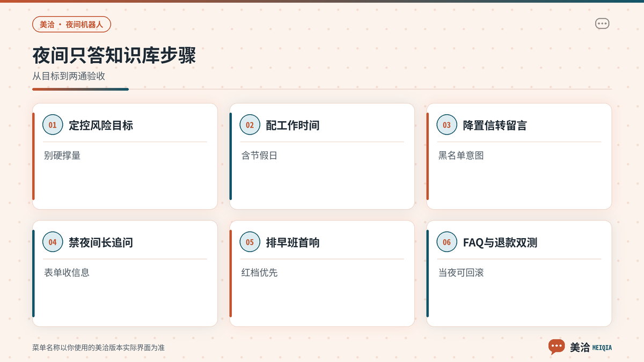Click the 别硬撑量 note text
The image size is (644, 362).
62,156
